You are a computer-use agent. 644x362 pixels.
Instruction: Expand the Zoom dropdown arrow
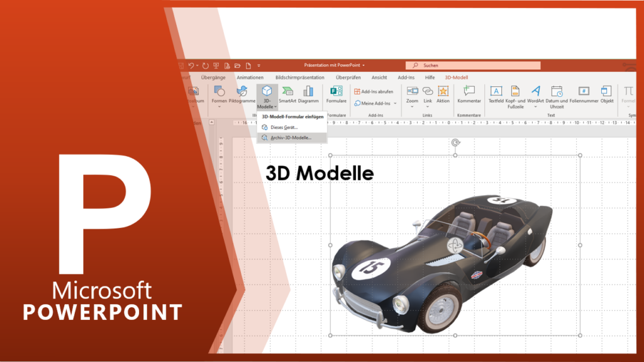[x=412, y=106]
